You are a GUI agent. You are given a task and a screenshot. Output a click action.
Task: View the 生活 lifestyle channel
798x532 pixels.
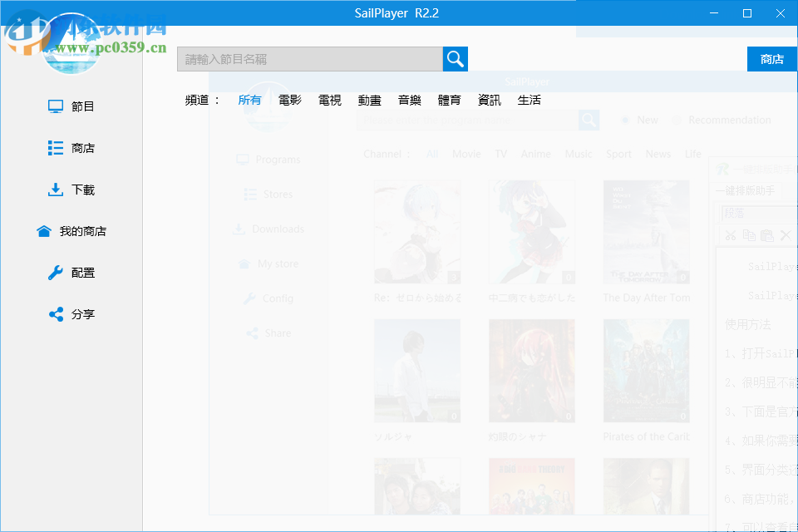tap(529, 100)
